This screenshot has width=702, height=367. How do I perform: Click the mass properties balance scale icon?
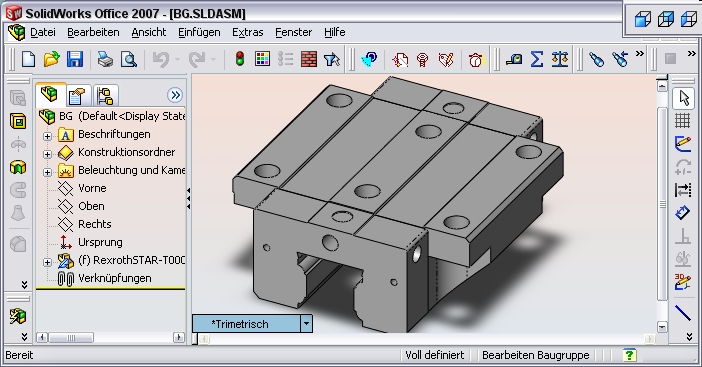560,59
